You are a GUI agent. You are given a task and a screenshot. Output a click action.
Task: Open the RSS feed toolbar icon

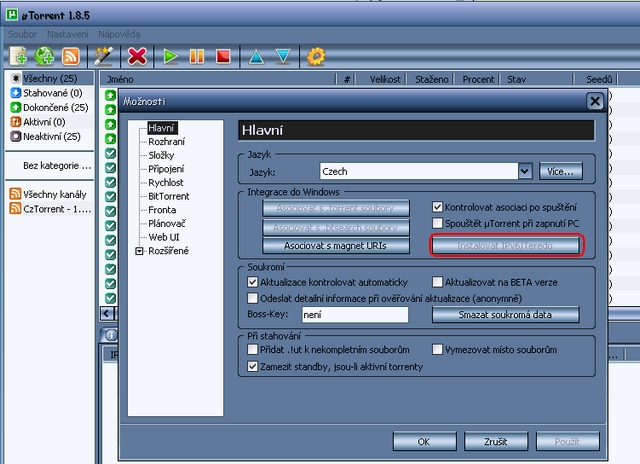(x=71, y=56)
